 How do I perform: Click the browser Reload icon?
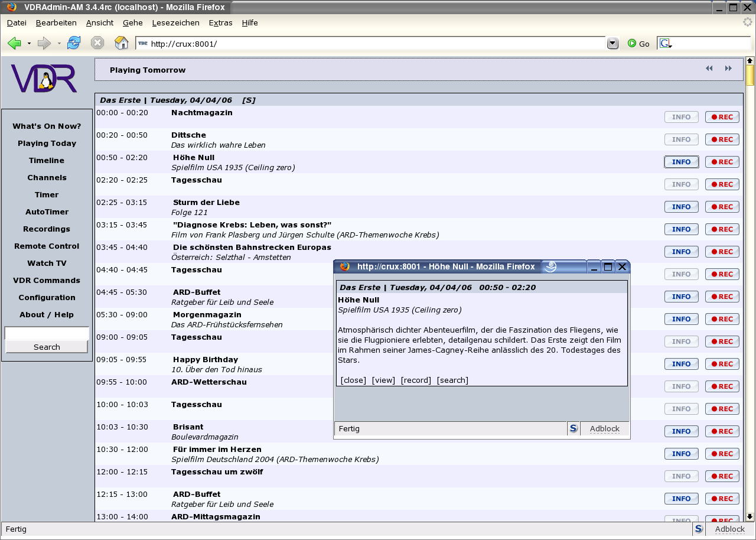point(74,43)
